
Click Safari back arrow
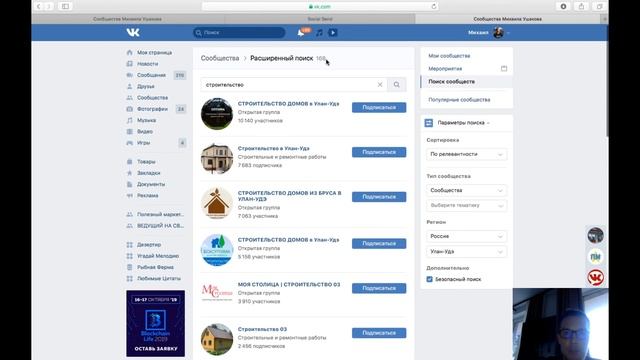click(x=39, y=6)
